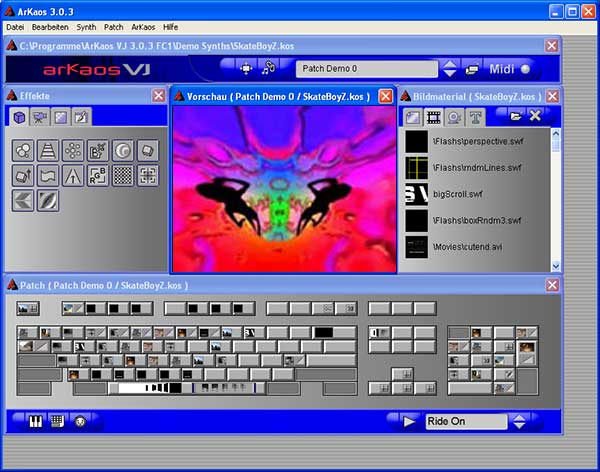Viewport: 600px width, 472px height.
Task: Click the music note link icon
Action: tap(269, 68)
